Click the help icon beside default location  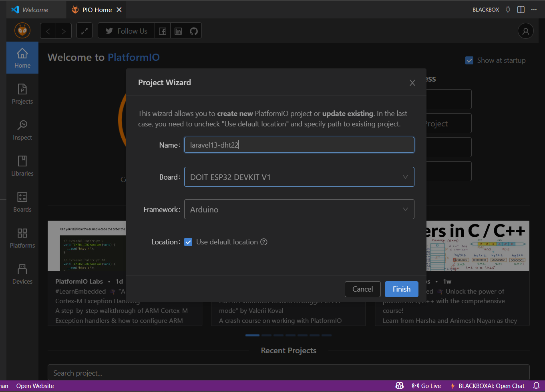[264, 242]
